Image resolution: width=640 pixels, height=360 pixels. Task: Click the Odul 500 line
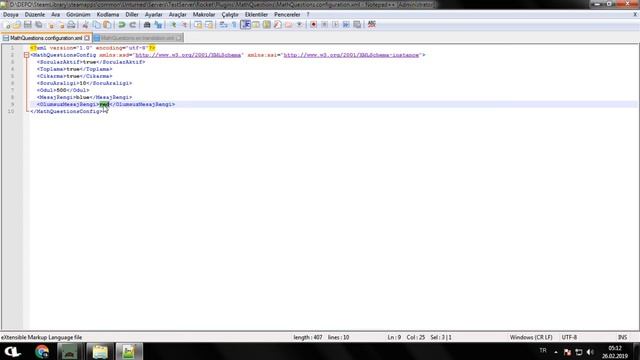point(63,90)
